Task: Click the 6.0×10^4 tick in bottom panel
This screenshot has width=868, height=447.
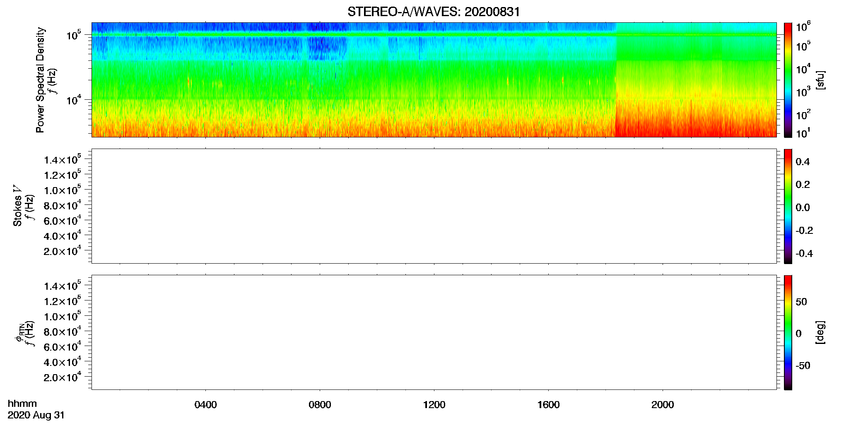Action: point(63,347)
